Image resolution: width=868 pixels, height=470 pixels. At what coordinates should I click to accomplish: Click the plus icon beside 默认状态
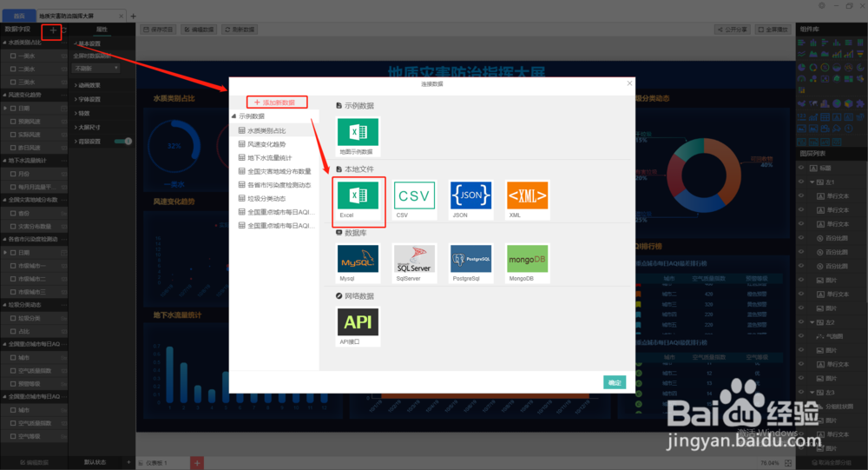(128, 462)
